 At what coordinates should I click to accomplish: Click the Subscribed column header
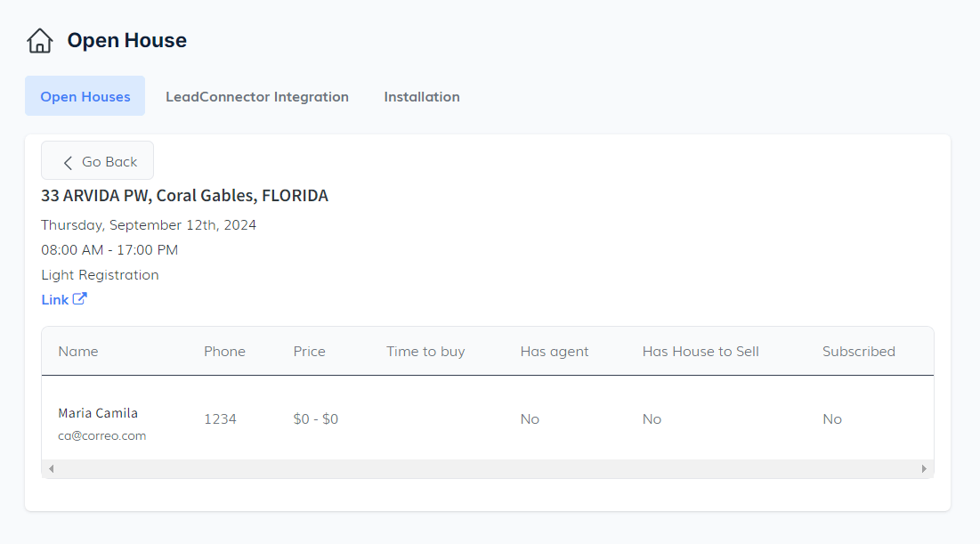click(x=858, y=352)
